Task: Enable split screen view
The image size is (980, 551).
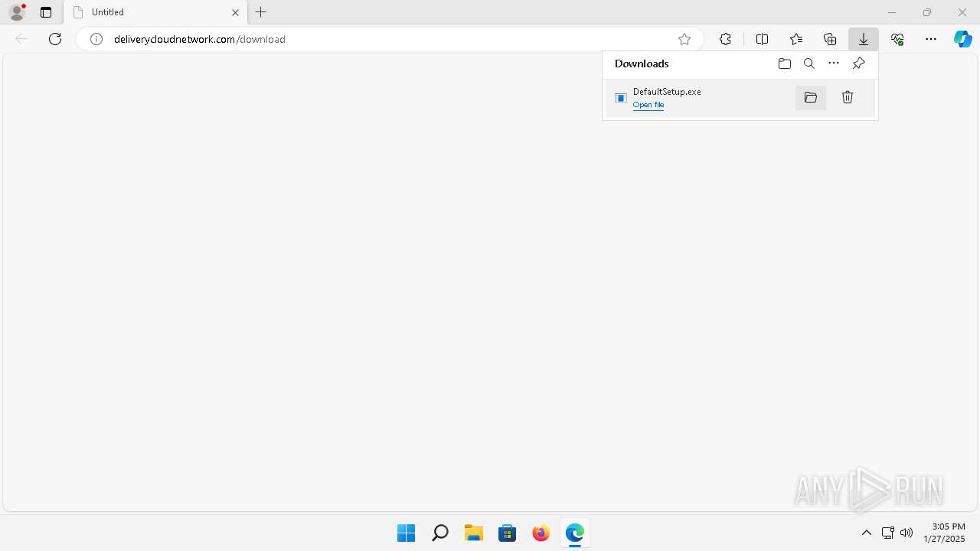Action: pos(762,39)
